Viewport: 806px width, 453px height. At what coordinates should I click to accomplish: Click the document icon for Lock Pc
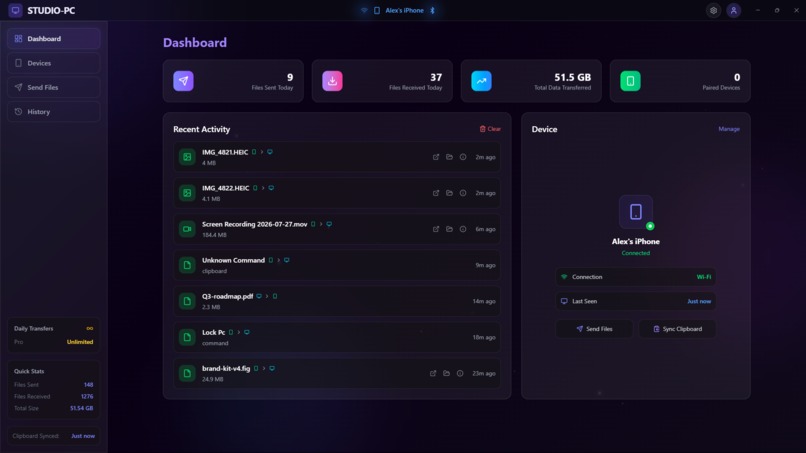tap(187, 337)
